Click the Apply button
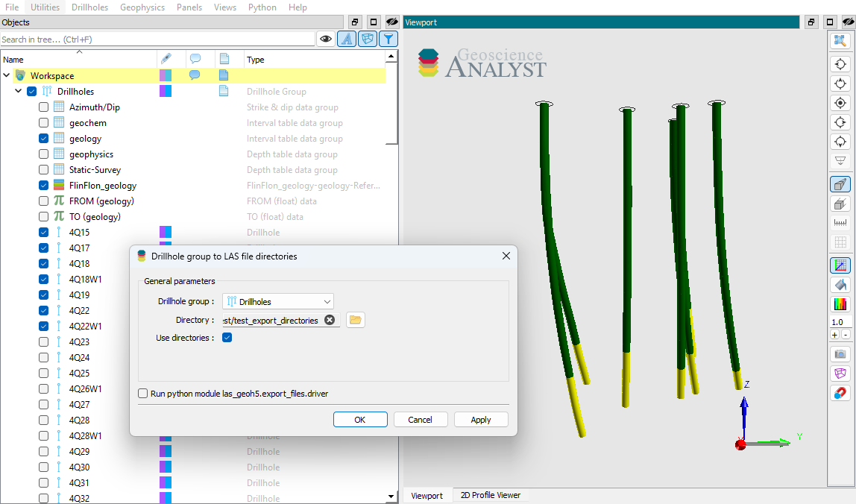 click(x=480, y=420)
